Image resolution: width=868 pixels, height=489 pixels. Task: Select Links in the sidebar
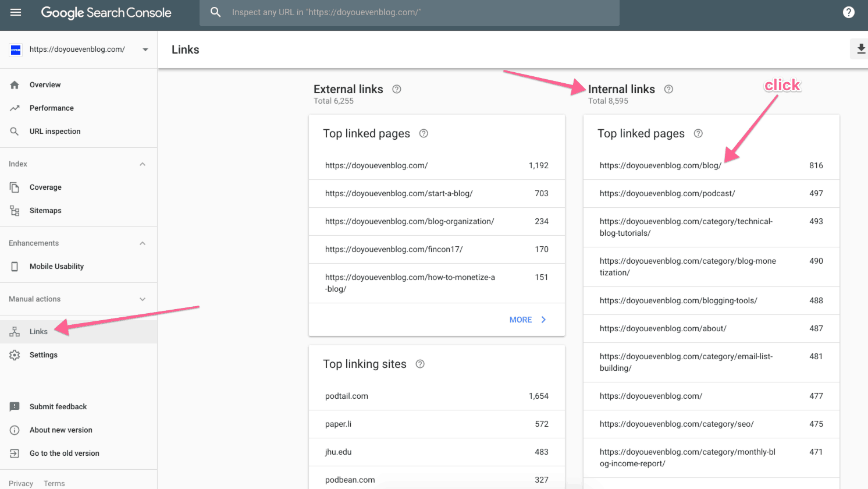[x=79, y=332]
